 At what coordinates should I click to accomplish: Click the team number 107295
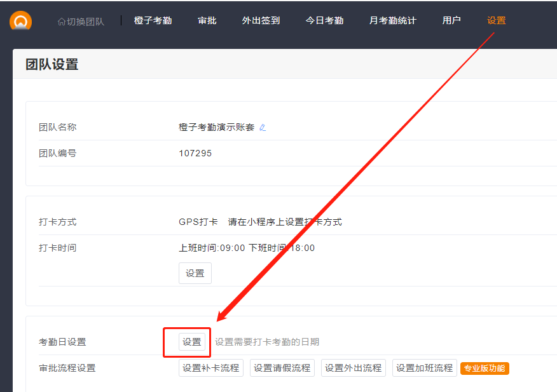pos(195,153)
